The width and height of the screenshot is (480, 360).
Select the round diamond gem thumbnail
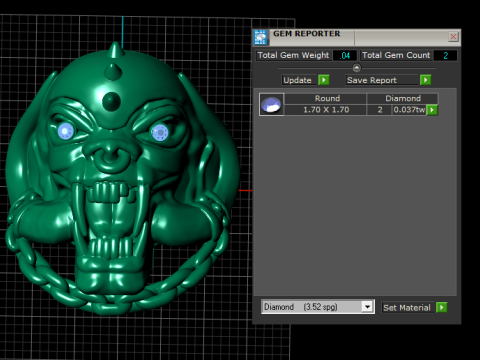(271, 104)
